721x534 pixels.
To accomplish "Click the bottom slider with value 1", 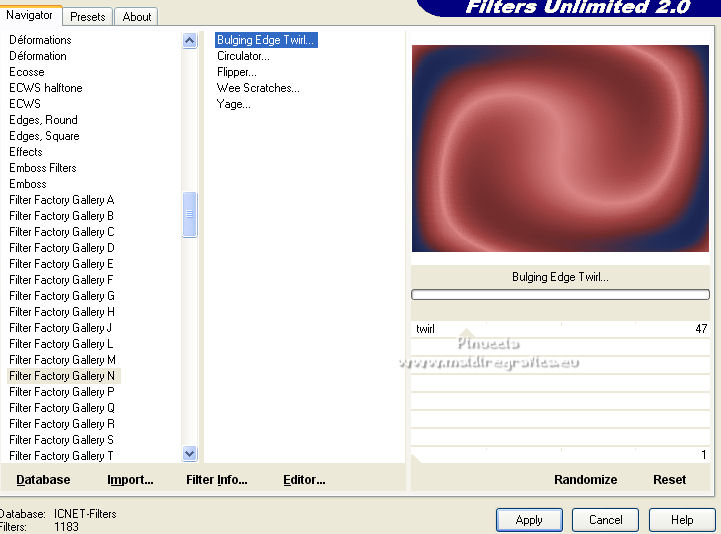I will (561, 455).
